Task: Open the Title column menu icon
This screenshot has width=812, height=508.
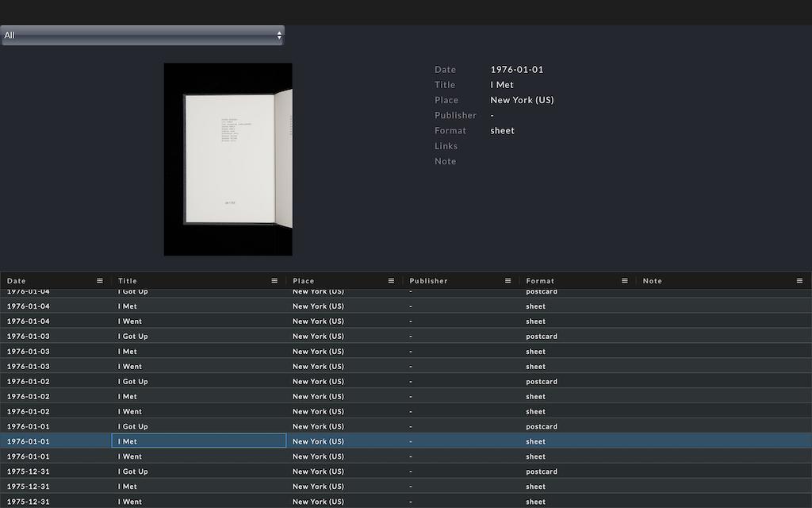Action: click(274, 280)
